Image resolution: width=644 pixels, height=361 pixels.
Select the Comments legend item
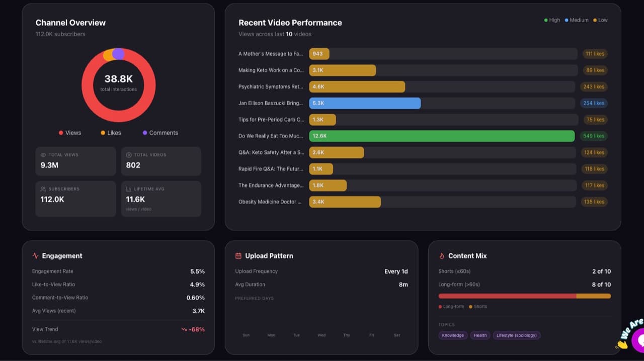[160, 133]
